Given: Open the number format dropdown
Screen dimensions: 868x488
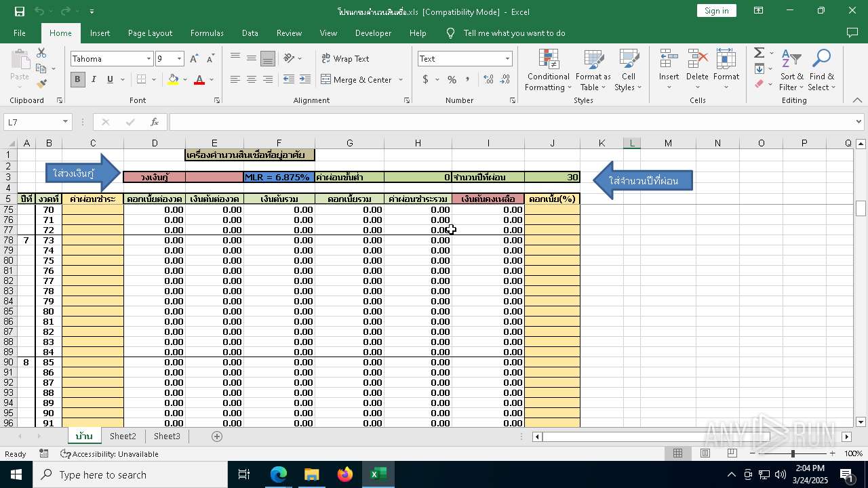Looking at the screenshot, I should 507,59.
